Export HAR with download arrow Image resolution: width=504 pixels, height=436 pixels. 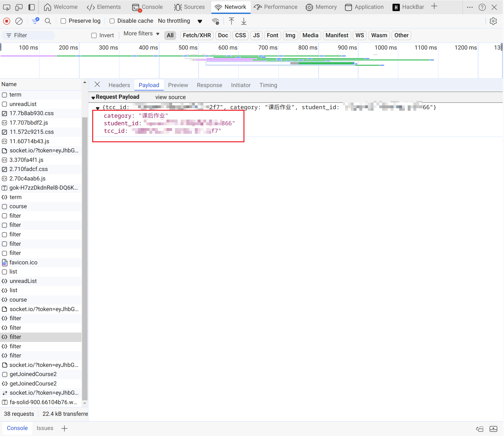(244, 21)
